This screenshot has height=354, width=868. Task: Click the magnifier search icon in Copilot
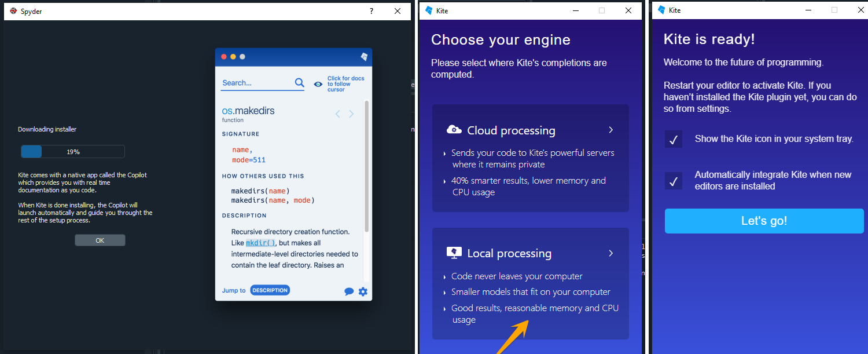point(299,83)
